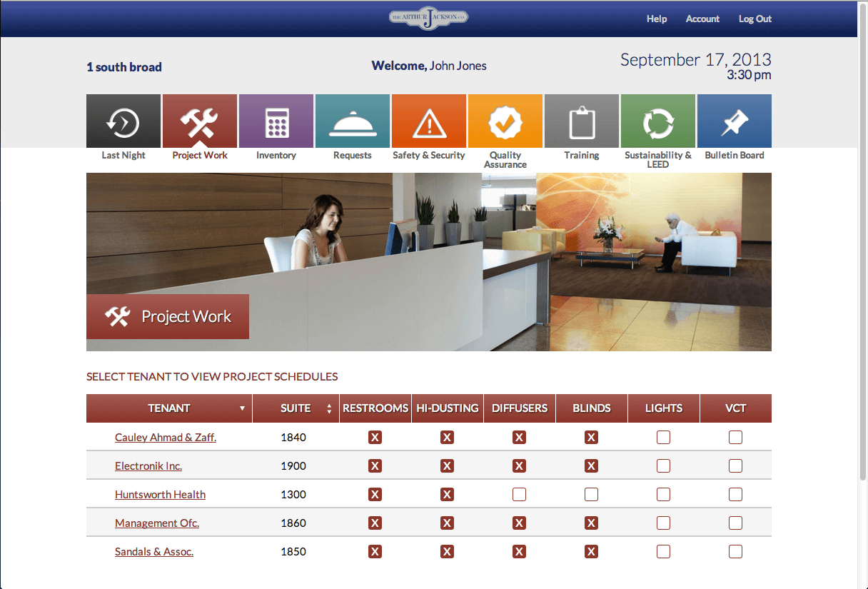Image resolution: width=868 pixels, height=589 pixels.
Task: Select the Training clipboard icon
Action: pyautogui.click(x=582, y=122)
